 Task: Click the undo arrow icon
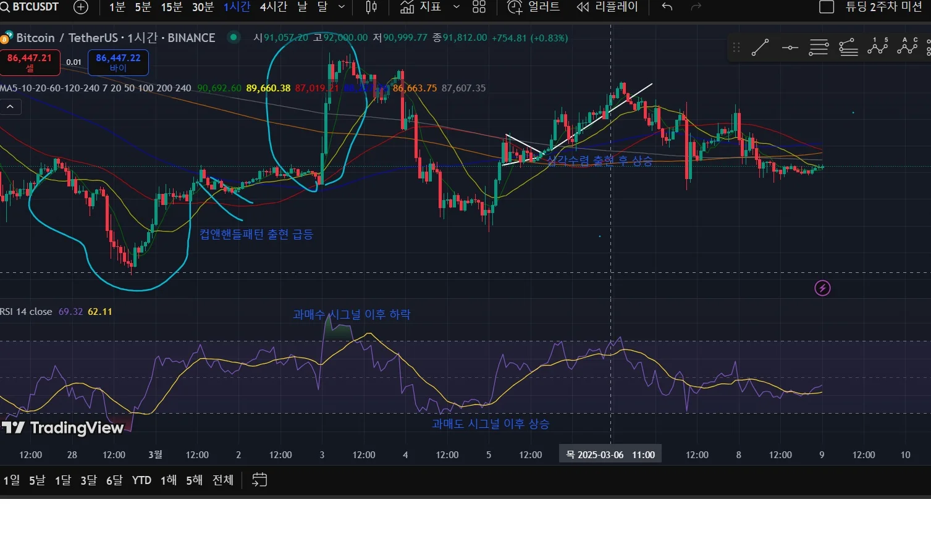point(667,7)
